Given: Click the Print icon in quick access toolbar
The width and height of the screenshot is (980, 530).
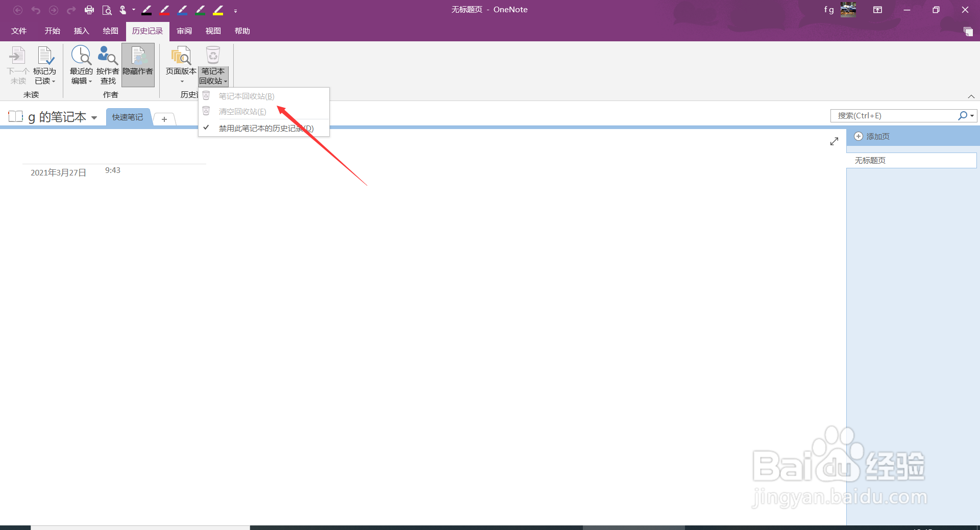Looking at the screenshot, I should (89, 10).
